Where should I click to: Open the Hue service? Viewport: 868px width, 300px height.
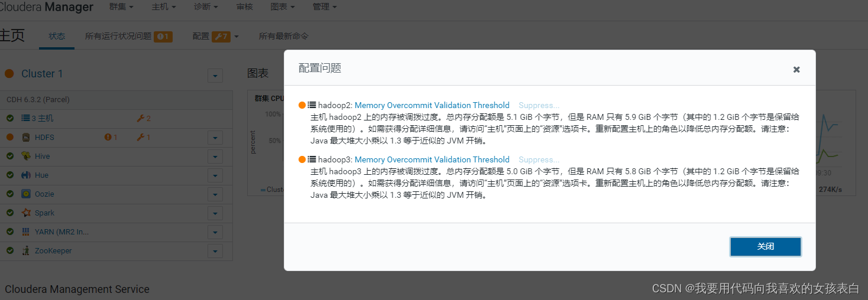click(41, 175)
